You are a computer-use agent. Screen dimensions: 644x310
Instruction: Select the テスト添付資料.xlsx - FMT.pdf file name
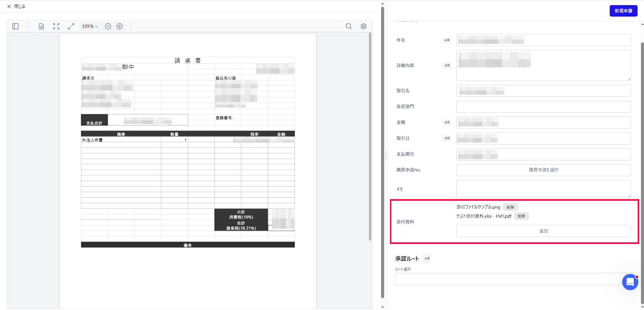click(x=484, y=216)
